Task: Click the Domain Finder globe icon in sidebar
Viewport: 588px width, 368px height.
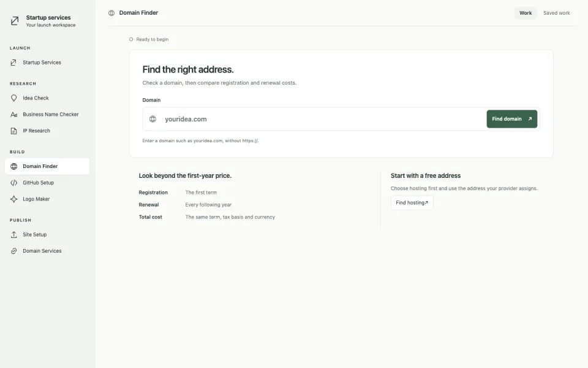Action: tap(14, 166)
